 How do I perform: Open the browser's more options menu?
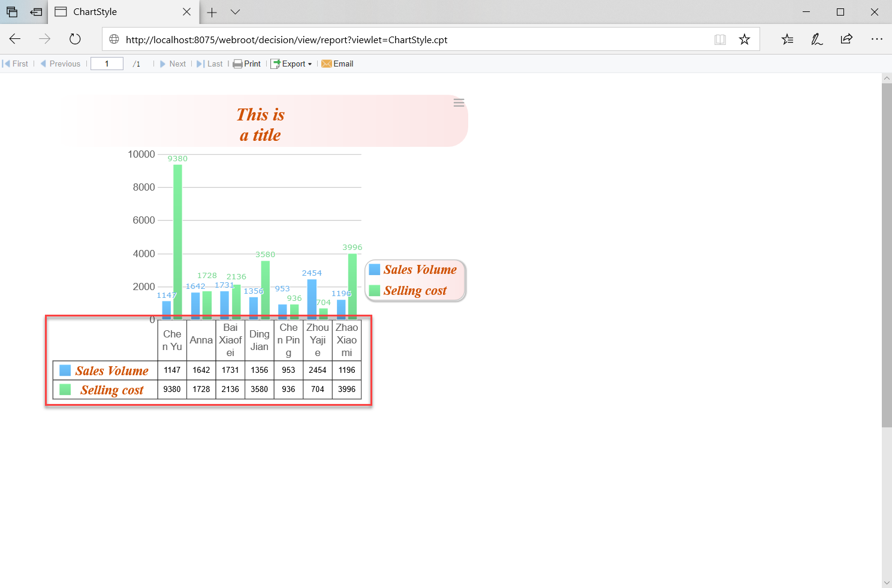(877, 39)
